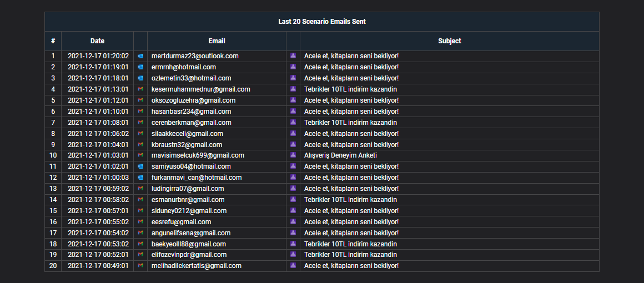
Task: Select email mavisimselcuk699@gmail.com
Action: pos(198,155)
